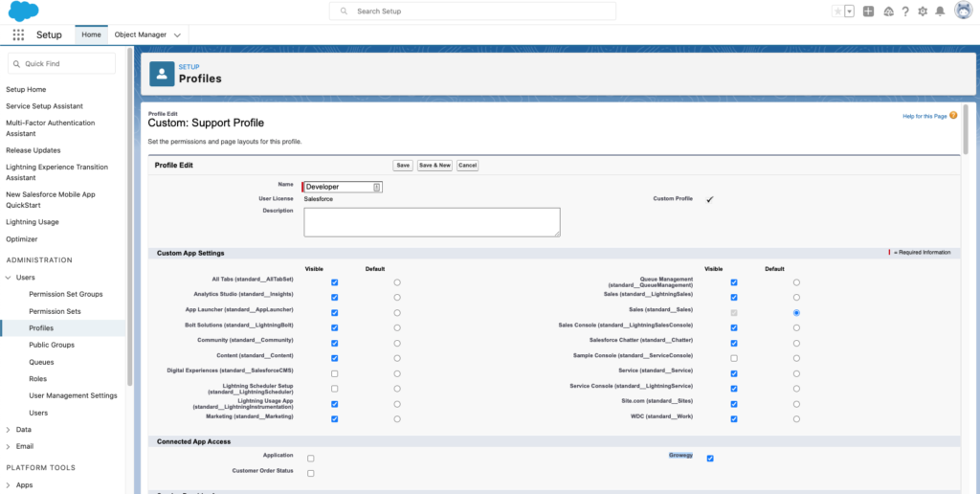The width and height of the screenshot is (980, 494).
Task: Open the favorites list dropdown arrow
Action: [850, 11]
